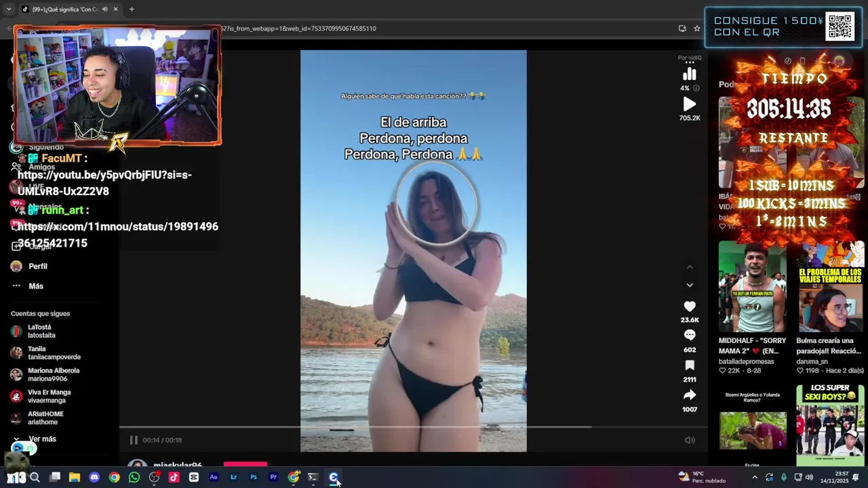Open comments via speech bubble icon

pyautogui.click(x=690, y=335)
